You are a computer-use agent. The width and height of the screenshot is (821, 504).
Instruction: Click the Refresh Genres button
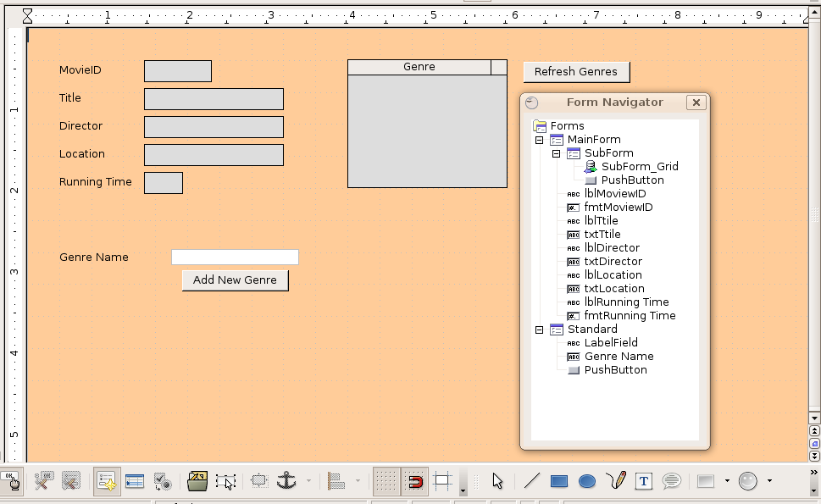[x=576, y=72]
